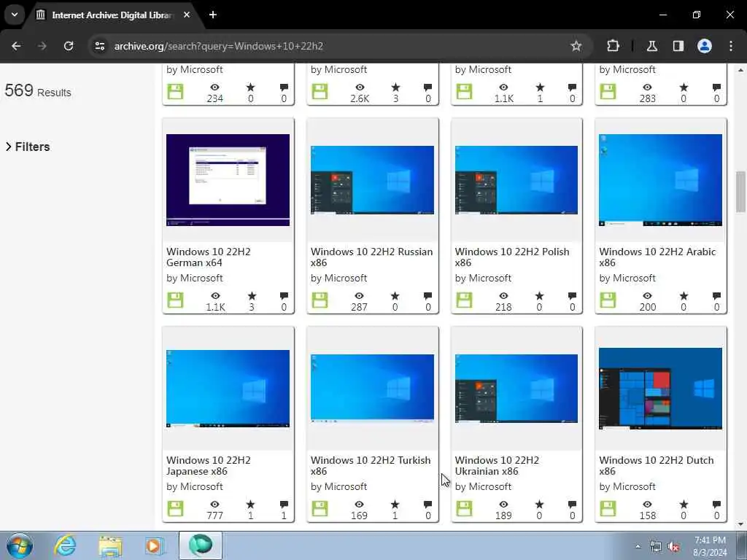Click software floppy icon on Dutch x86 card
The height and width of the screenshot is (560, 747).
point(608,508)
